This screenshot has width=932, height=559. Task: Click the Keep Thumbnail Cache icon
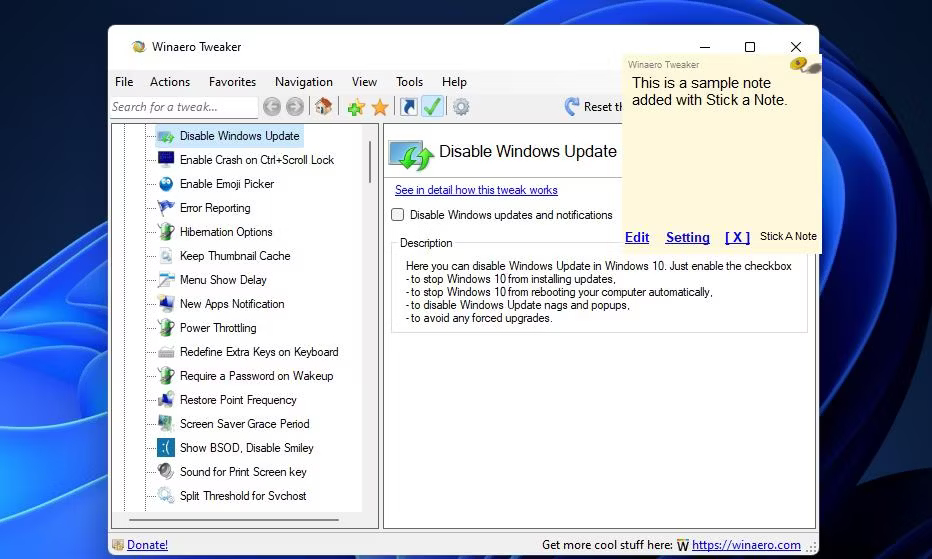[166, 256]
